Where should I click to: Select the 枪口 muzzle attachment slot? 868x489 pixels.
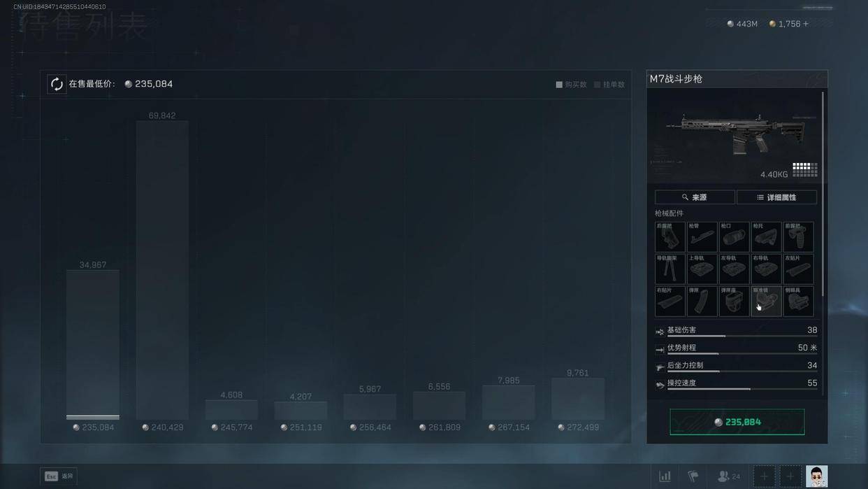(x=734, y=237)
